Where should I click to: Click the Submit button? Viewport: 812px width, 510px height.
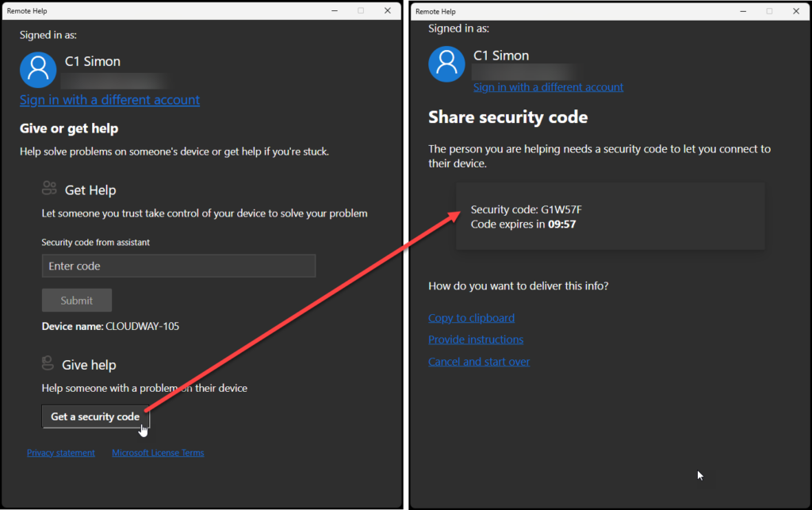pos(77,301)
